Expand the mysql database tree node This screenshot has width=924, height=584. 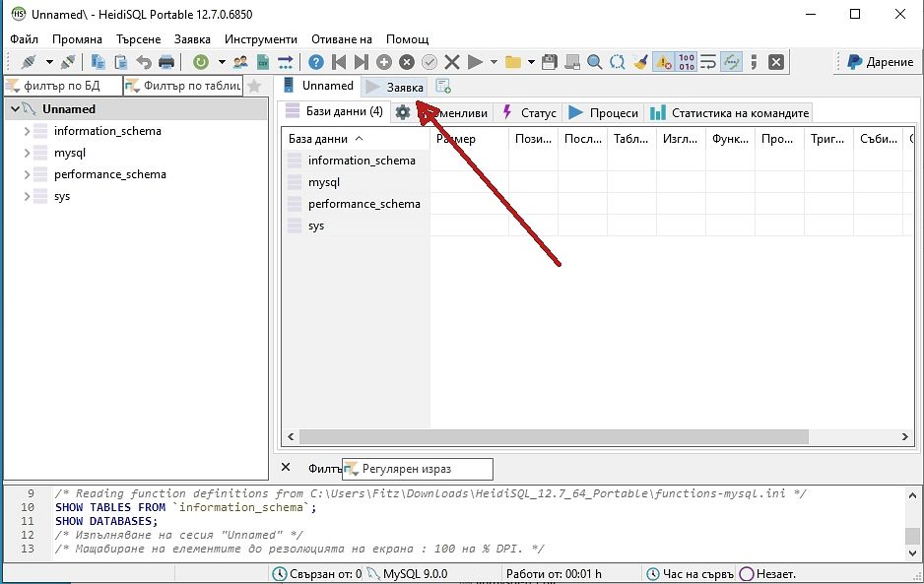(27, 153)
